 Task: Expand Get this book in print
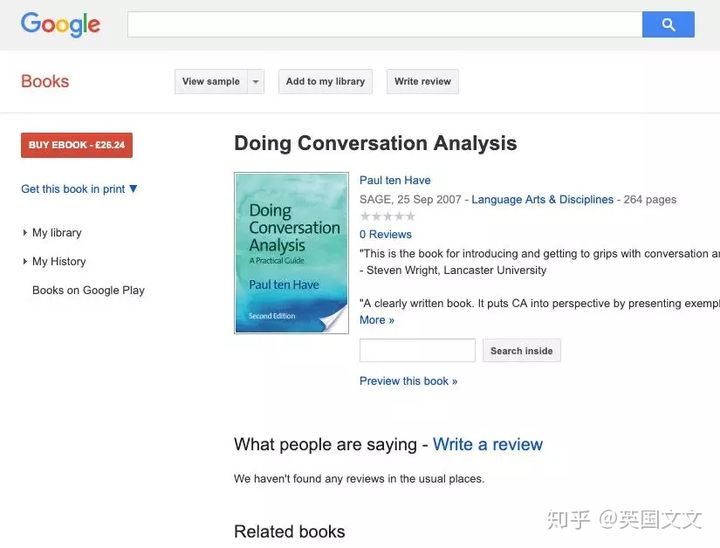point(79,189)
